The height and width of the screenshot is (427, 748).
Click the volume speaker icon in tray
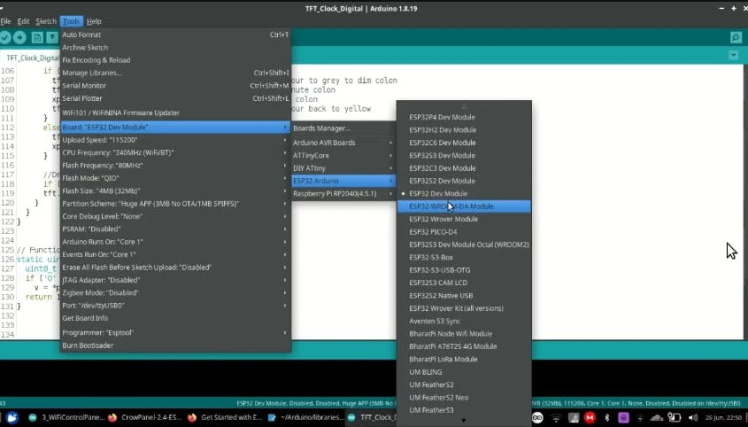pos(693,418)
